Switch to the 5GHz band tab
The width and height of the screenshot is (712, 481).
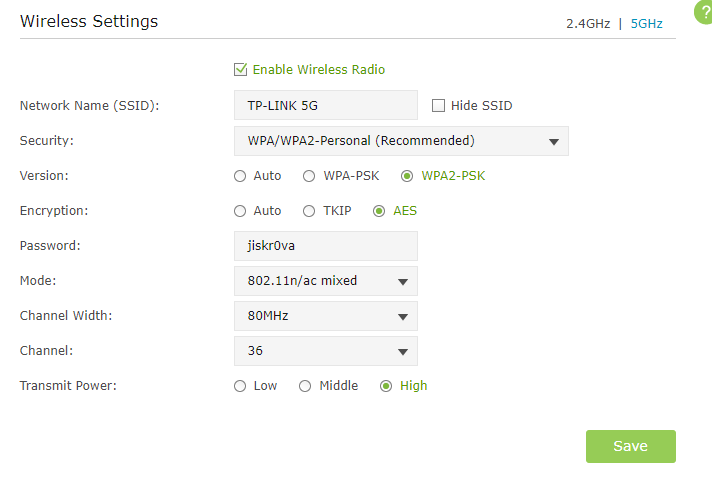pos(647,23)
